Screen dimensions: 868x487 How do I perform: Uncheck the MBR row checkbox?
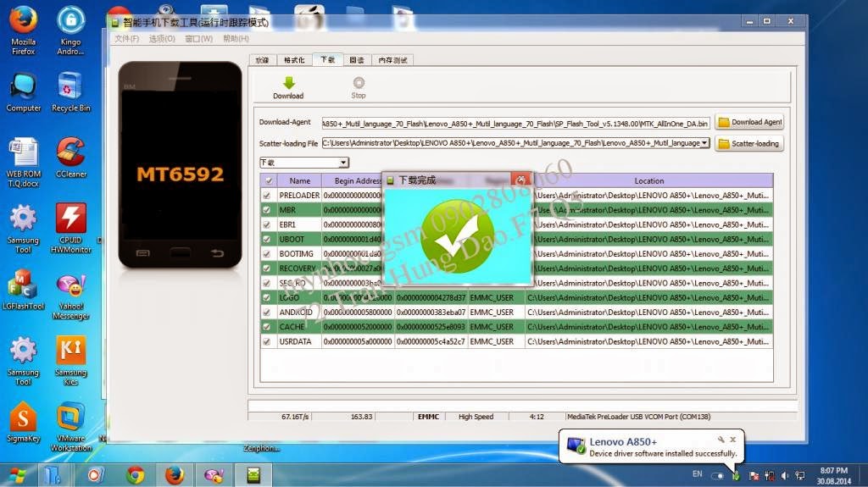(x=267, y=210)
